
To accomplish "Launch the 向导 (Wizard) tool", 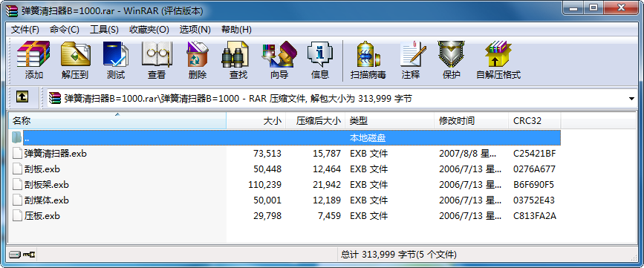I will click(279, 54).
